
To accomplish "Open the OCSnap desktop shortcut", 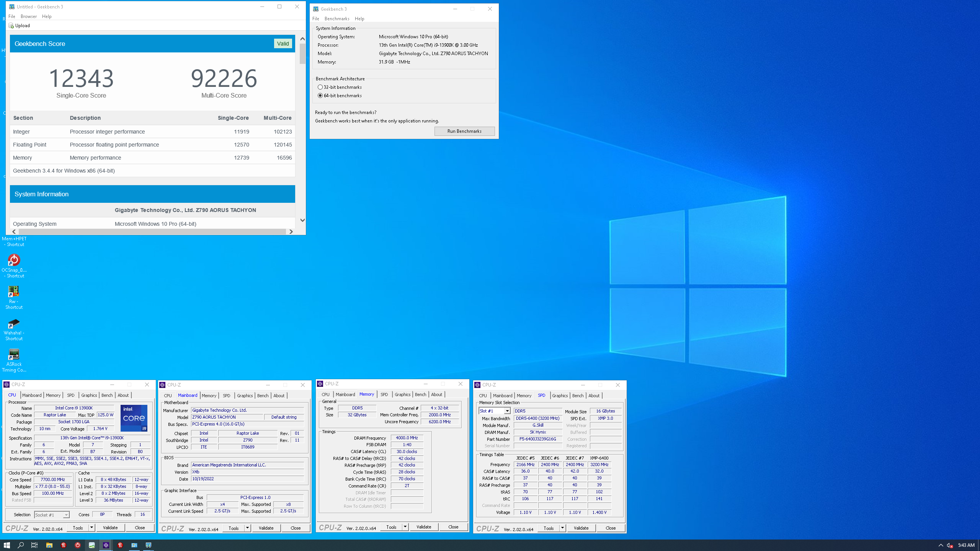I will (x=14, y=266).
